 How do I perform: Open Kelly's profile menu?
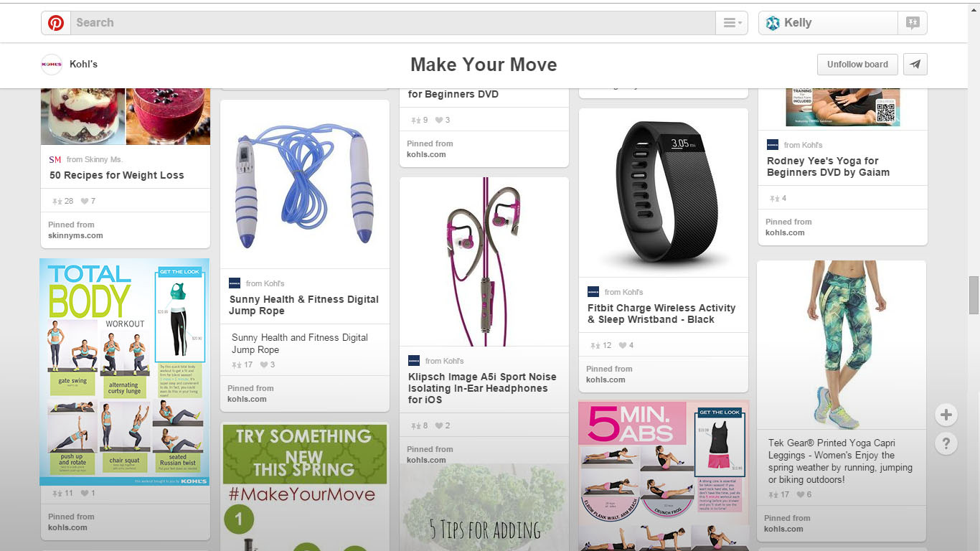tap(828, 23)
